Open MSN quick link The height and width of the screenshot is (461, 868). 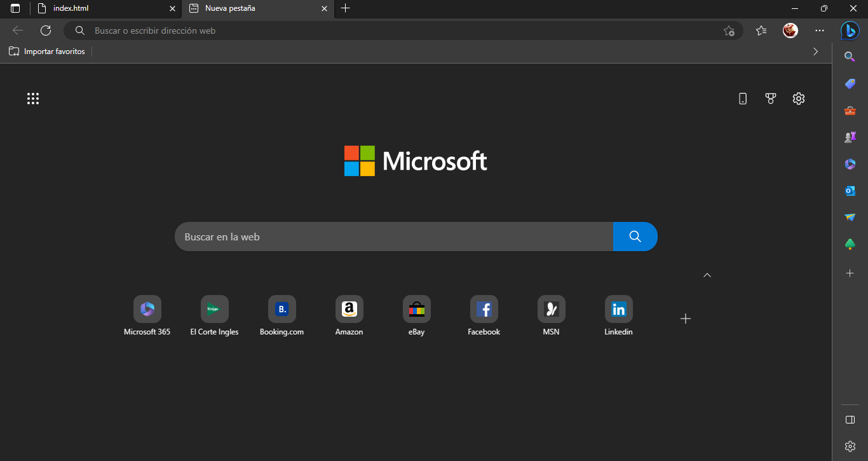(x=552, y=316)
